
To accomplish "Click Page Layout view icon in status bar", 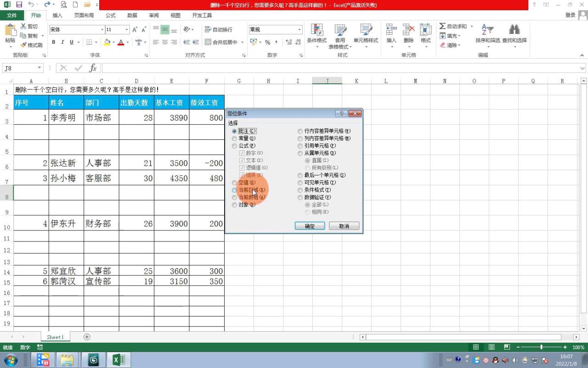I will tap(492, 347).
